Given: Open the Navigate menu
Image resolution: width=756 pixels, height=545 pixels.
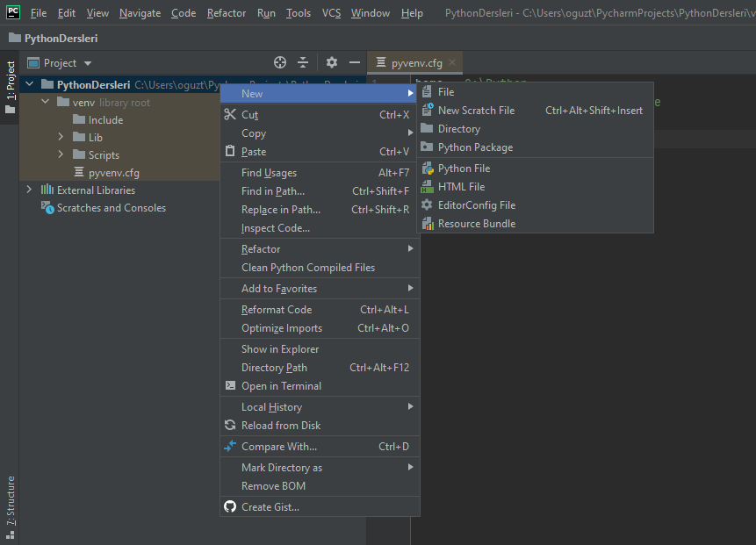Looking at the screenshot, I should click(x=140, y=13).
